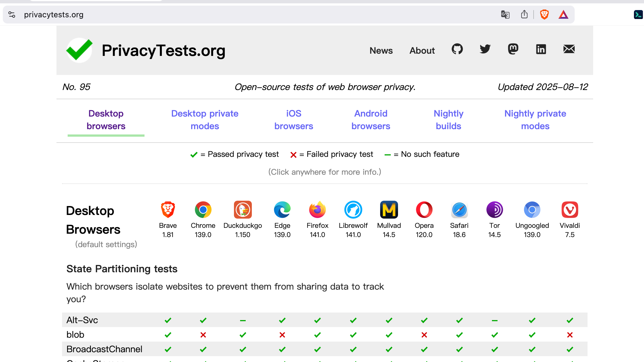Switch to Nightly builds tab
The width and height of the screenshot is (644, 362).
448,120
